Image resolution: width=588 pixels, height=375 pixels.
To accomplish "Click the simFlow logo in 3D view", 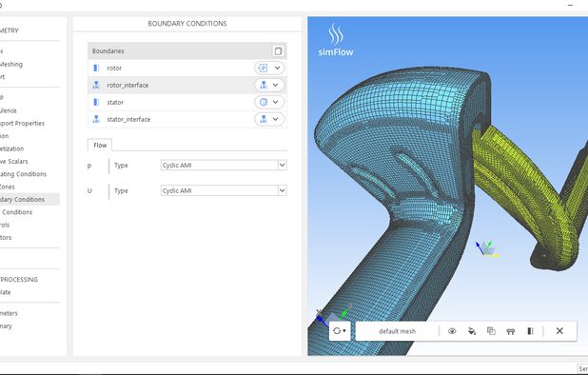I will (x=336, y=40).
